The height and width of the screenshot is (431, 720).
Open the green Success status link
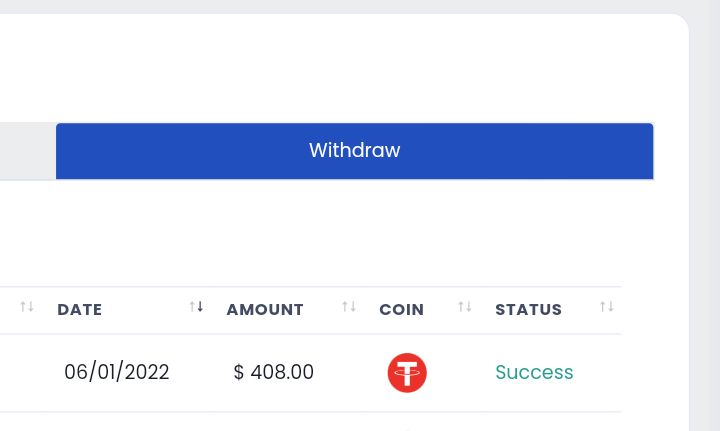534,372
